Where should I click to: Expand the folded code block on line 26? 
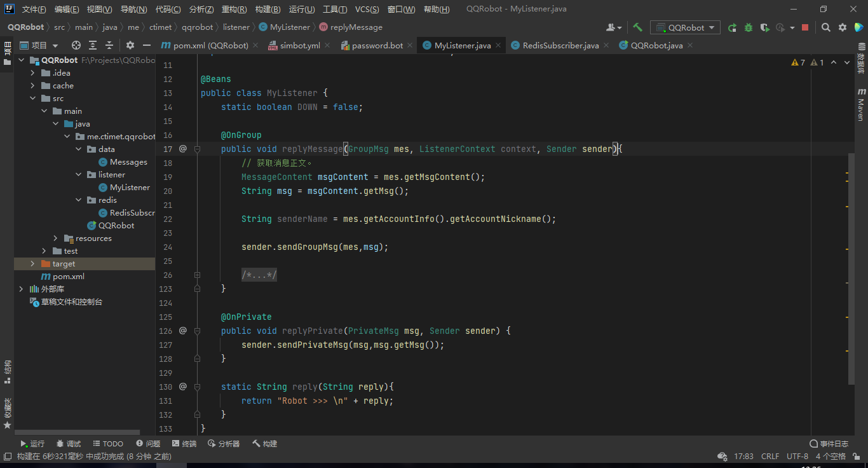[x=197, y=274]
